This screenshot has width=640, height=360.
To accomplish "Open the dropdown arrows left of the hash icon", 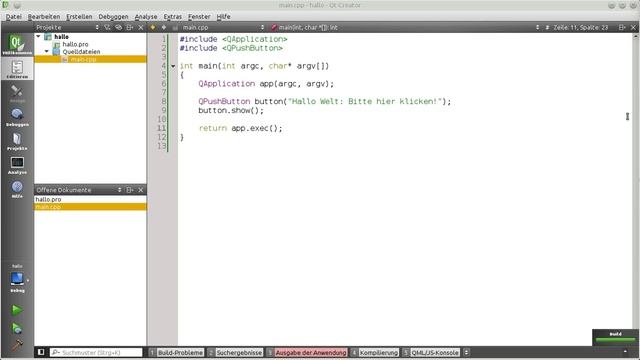I will click(537, 27).
